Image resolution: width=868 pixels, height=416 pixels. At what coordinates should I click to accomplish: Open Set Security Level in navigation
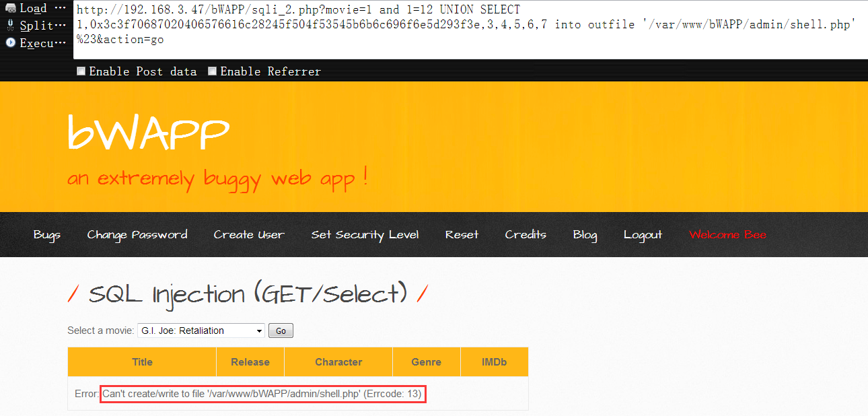pyautogui.click(x=365, y=235)
